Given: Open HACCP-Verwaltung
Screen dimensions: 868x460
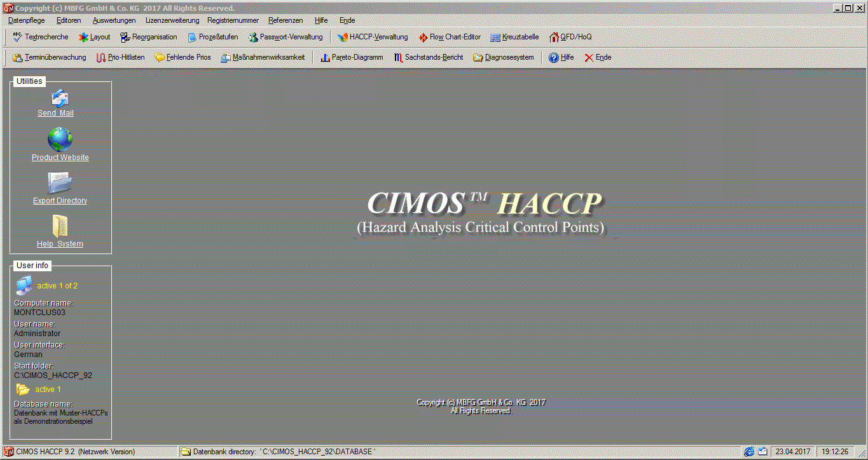Looking at the screenshot, I should click(x=373, y=37).
